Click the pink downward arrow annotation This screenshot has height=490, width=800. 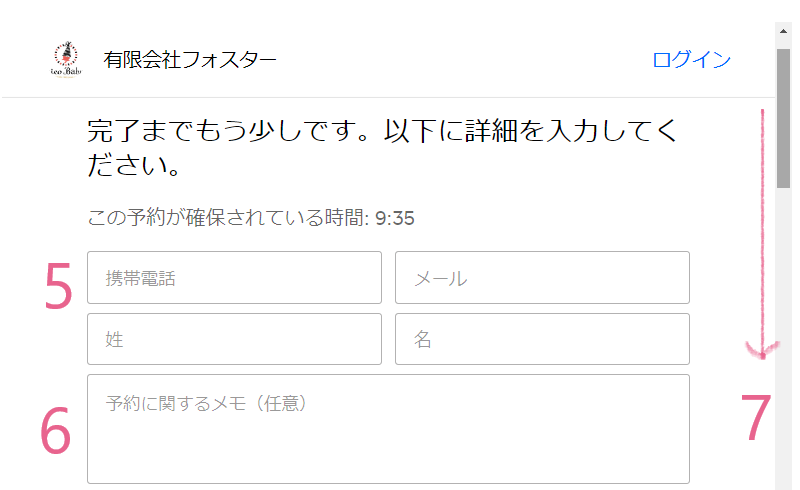[x=763, y=235]
